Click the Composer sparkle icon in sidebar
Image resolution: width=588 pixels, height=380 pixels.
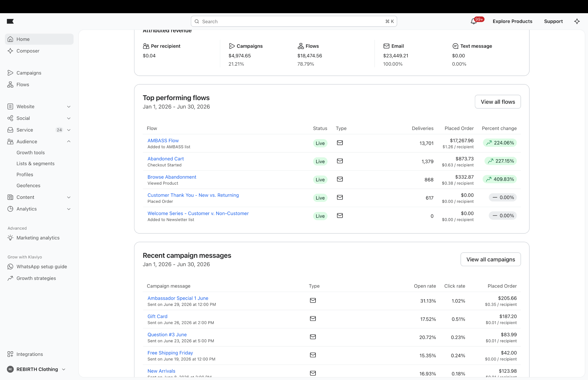coord(10,51)
